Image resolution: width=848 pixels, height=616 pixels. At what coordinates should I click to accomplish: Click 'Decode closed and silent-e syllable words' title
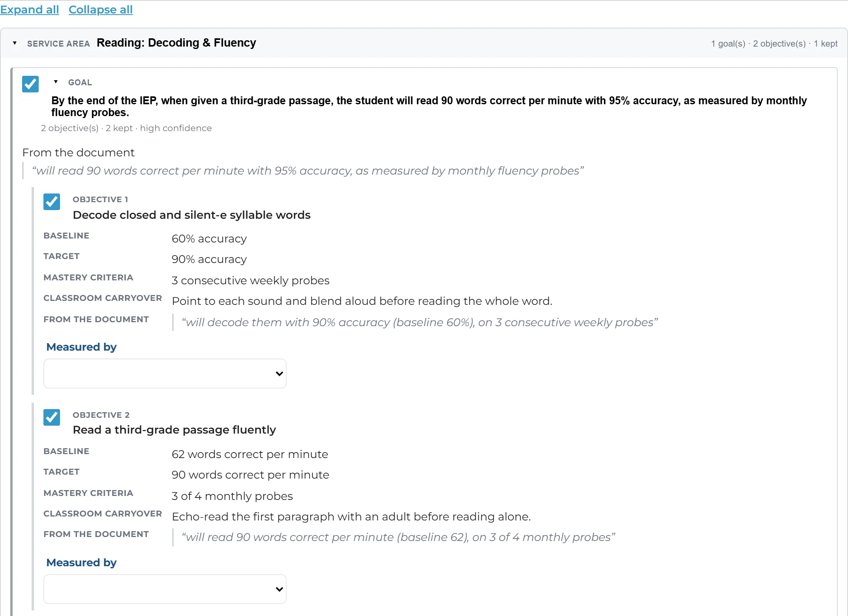[x=191, y=215]
